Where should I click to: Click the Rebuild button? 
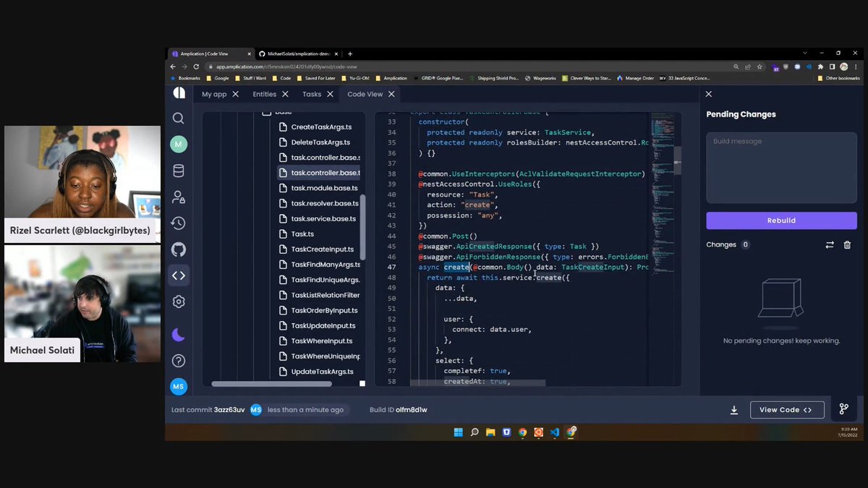(x=781, y=221)
